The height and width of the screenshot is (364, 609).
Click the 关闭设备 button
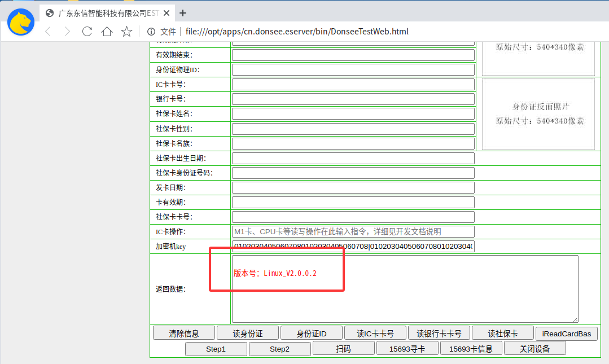[535, 348]
